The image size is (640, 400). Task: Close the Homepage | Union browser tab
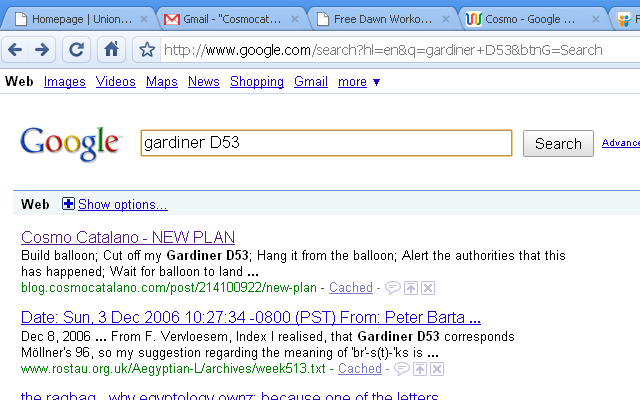coord(144,19)
